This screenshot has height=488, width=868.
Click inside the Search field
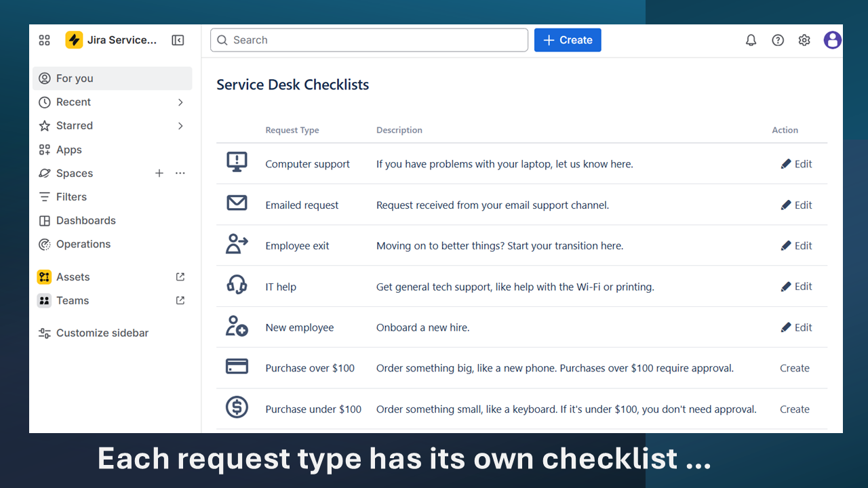370,40
